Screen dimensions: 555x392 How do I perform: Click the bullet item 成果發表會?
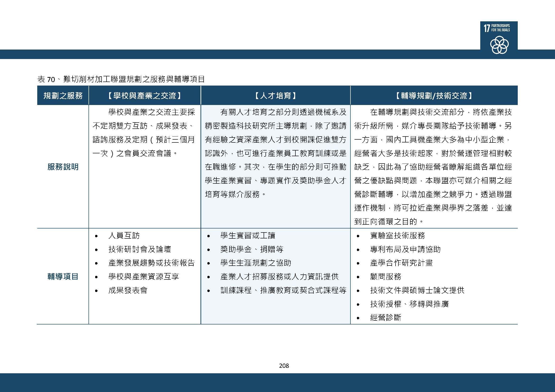click(x=128, y=290)
